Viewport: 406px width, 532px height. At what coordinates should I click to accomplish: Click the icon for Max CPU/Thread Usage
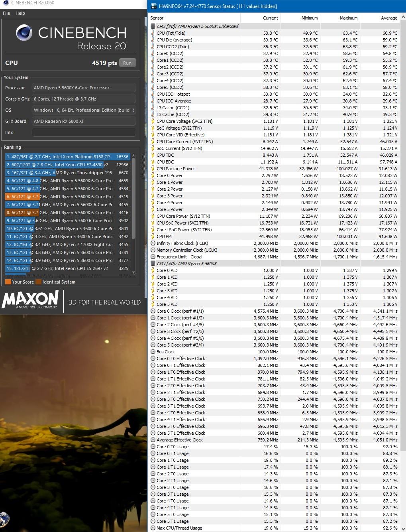(x=153, y=528)
